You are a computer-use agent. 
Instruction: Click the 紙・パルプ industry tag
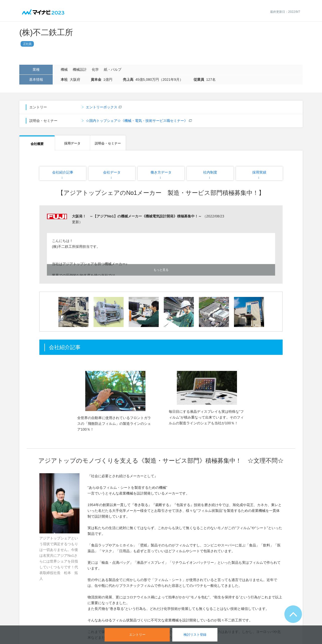113,69
